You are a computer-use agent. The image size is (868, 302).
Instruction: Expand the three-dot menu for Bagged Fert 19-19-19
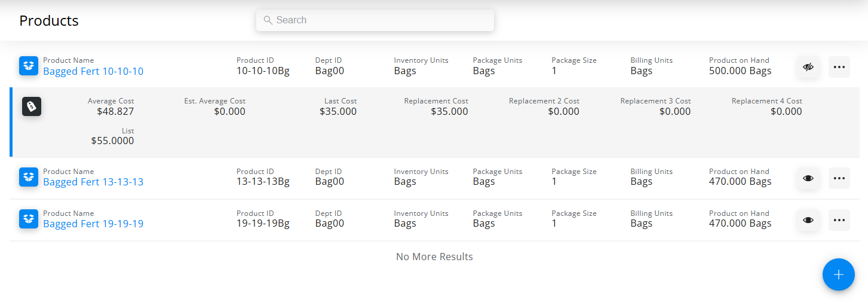839,220
